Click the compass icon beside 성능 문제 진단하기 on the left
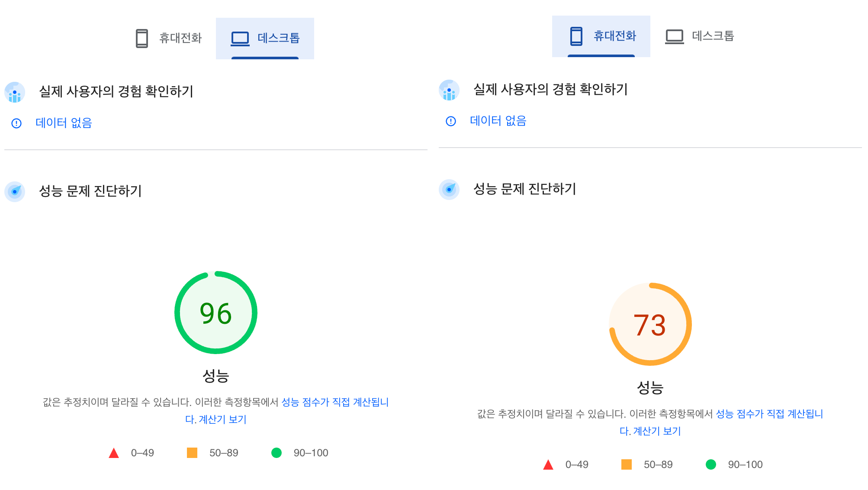This screenshot has height=490, width=868. coord(15,190)
